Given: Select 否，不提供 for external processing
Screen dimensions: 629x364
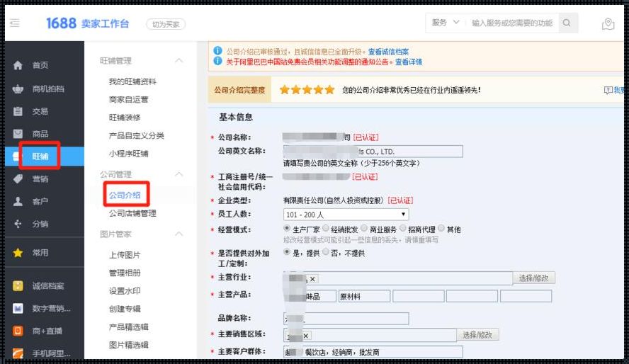Looking at the screenshot, I should pyautogui.click(x=326, y=252).
